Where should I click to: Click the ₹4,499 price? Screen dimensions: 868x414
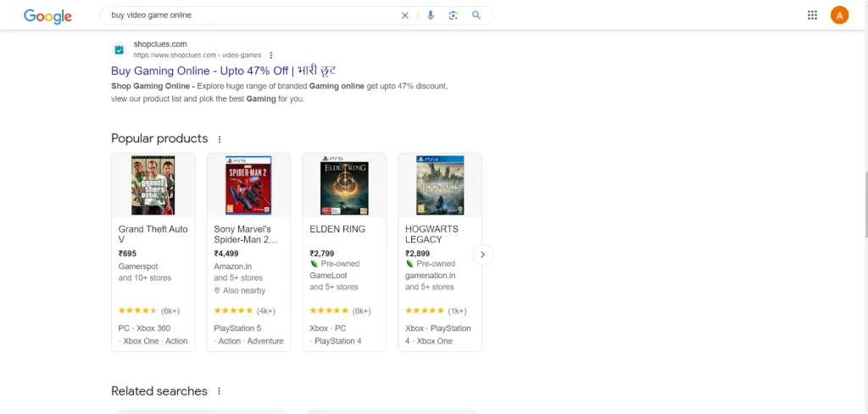[226, 254]
